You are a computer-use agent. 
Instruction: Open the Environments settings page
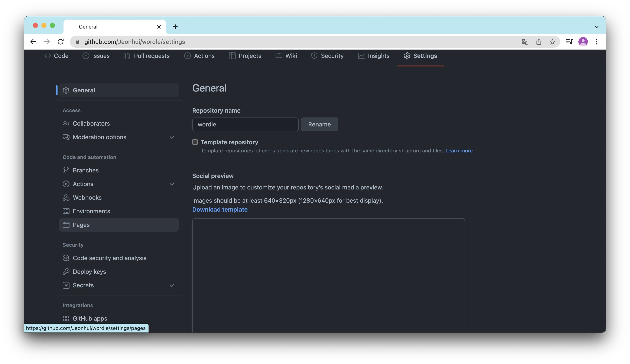point(119,211)
